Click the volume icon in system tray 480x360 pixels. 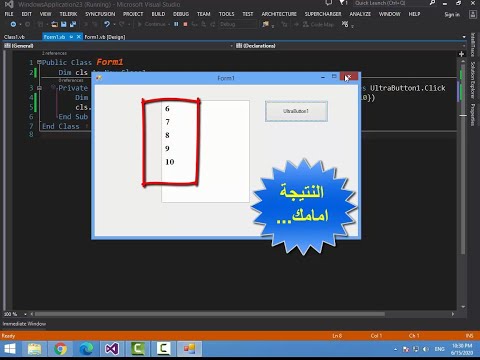(x=426, y=349)
